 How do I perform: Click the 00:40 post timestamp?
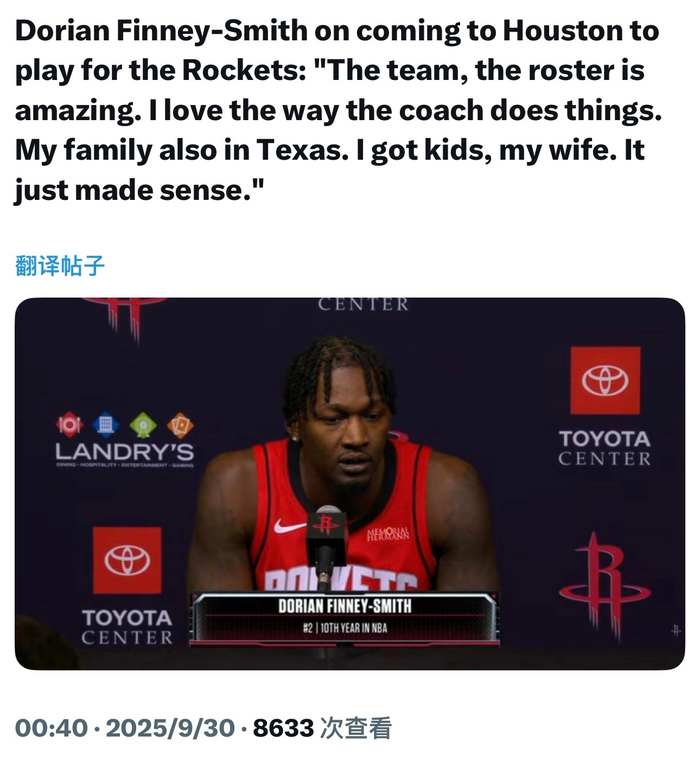pos(51,728)
